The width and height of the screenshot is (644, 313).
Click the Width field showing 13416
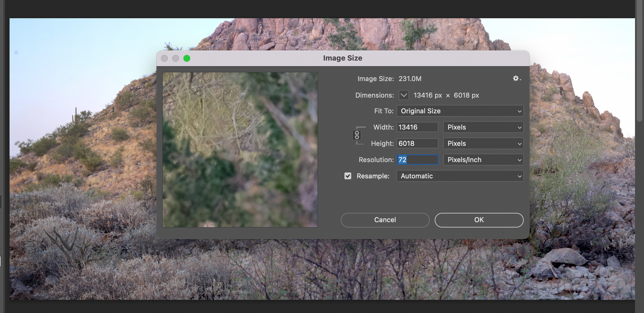point(417,127)
